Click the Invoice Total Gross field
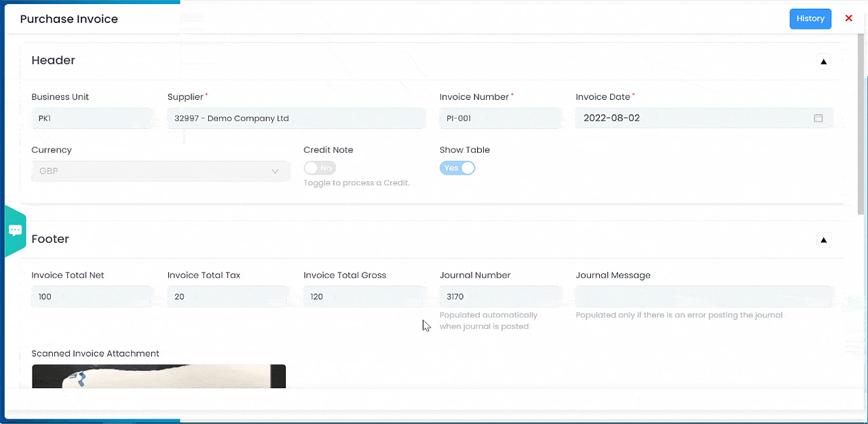Screen dimensions: 868x424 364,296
